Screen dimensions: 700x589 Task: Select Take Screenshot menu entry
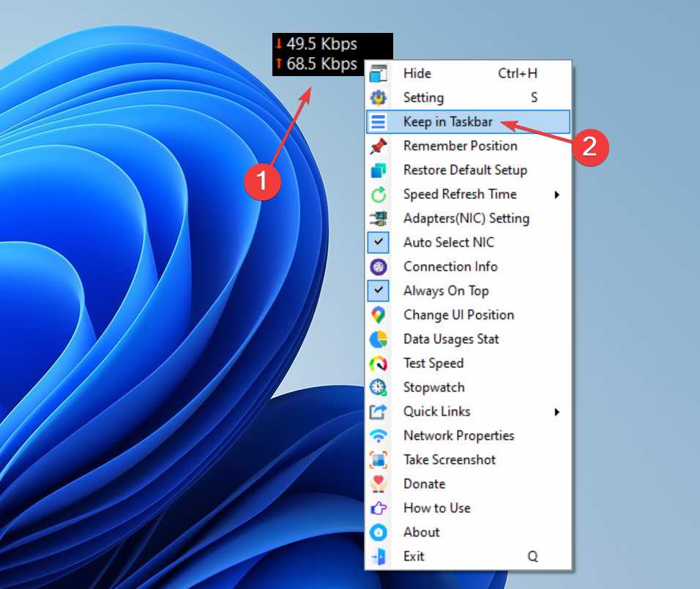(x=469, y=459)
